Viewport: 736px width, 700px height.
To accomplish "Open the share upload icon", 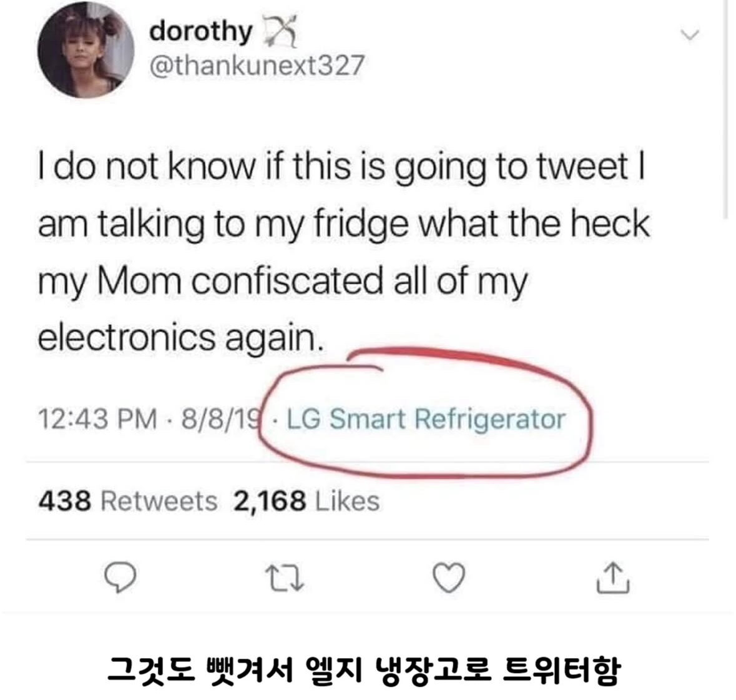I will 613,578.
